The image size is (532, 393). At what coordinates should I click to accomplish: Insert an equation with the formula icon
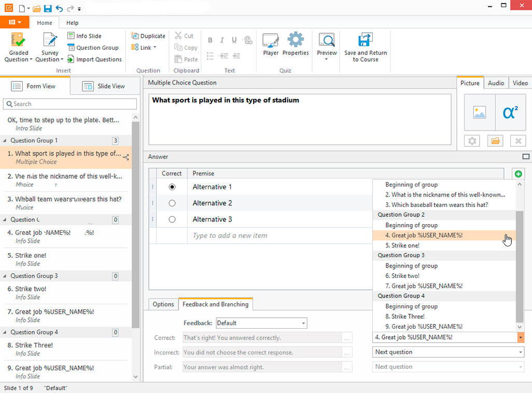[x=510, y=112]
